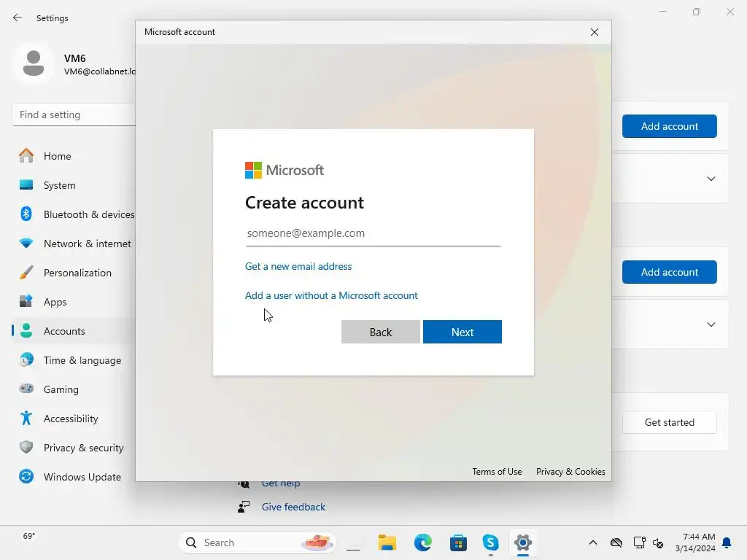Click the VM6 user avatar picture
Image resolution: width=747 pixels, height=560 pixels.
[34, 63]
